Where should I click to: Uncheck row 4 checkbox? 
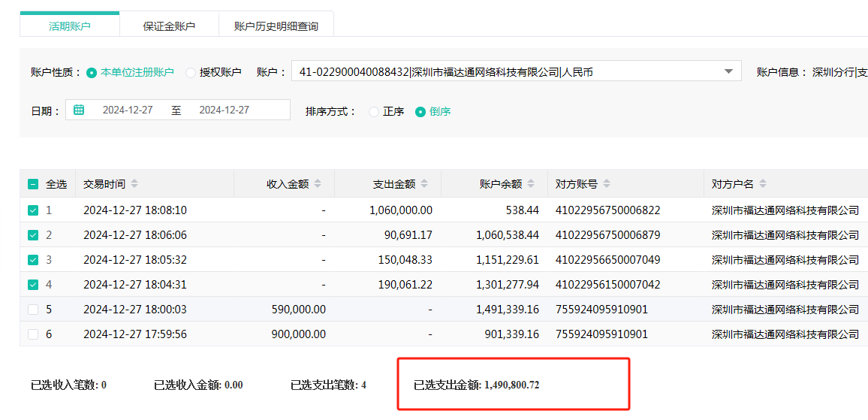[33, 285]
